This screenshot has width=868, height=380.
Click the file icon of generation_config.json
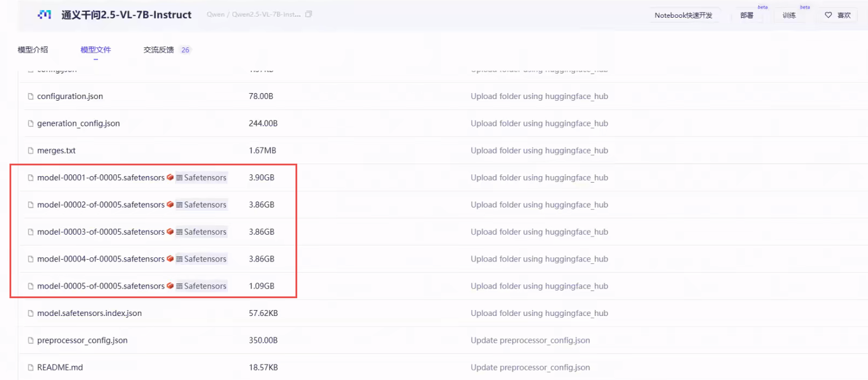tap(31, 124)
